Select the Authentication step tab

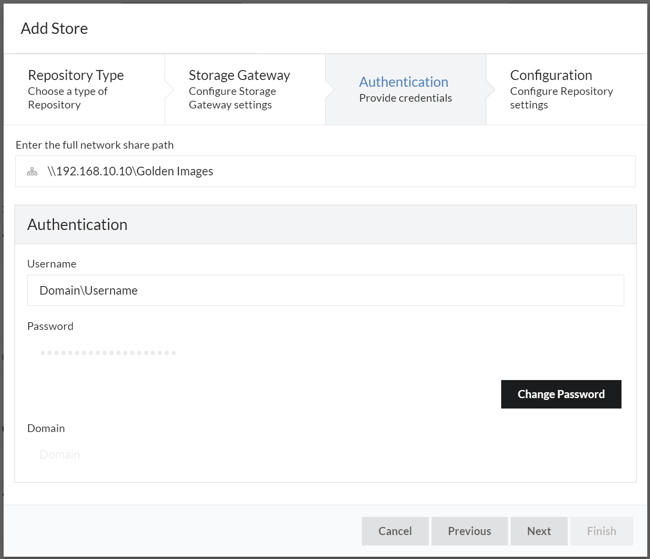[x=404, y=90]
